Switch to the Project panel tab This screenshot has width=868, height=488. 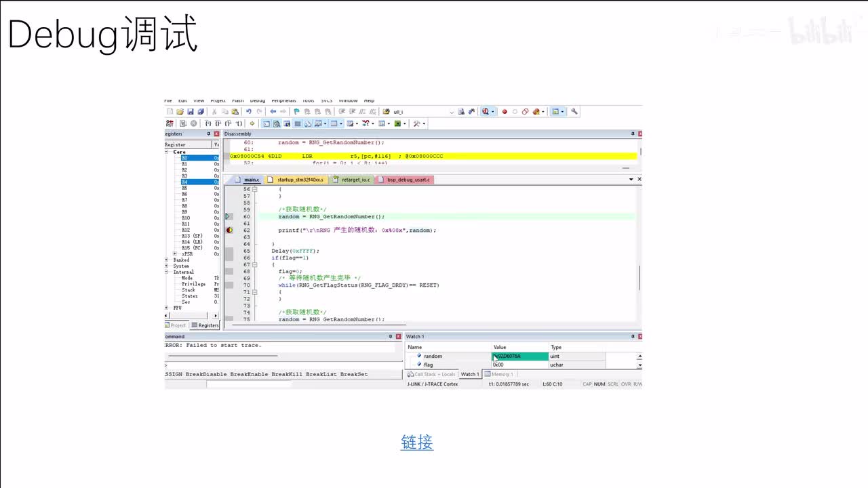pyautogui.click(x=176, y=325)
